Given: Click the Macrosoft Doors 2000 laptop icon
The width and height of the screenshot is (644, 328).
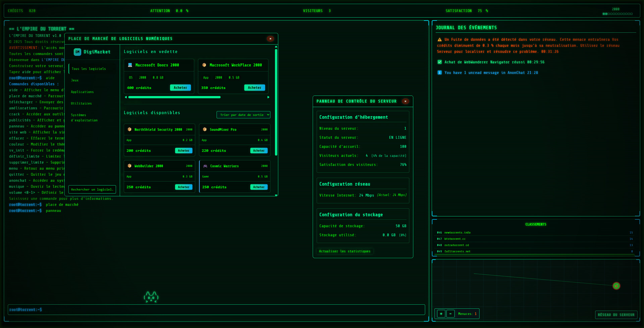Looking at the screenshot, I should pos(130,65).
